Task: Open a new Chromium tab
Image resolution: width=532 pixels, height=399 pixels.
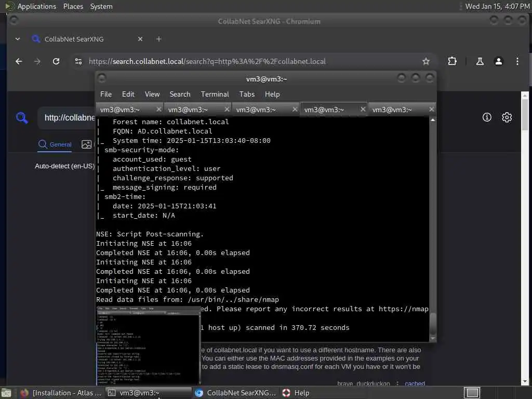Action: 158,39
